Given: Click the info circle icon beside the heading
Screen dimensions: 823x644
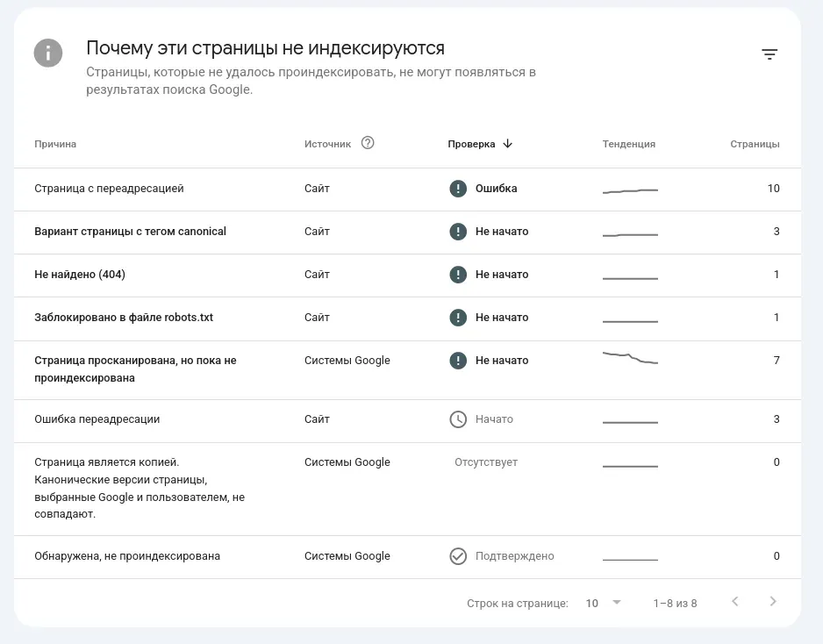Looking at the screenshot, I should point(48,53).
